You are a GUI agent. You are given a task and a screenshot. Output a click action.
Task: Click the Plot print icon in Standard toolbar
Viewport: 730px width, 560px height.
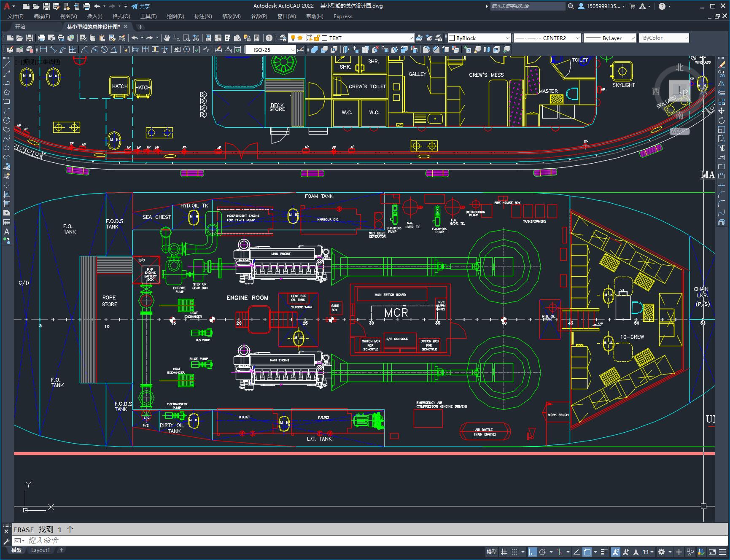42,38
